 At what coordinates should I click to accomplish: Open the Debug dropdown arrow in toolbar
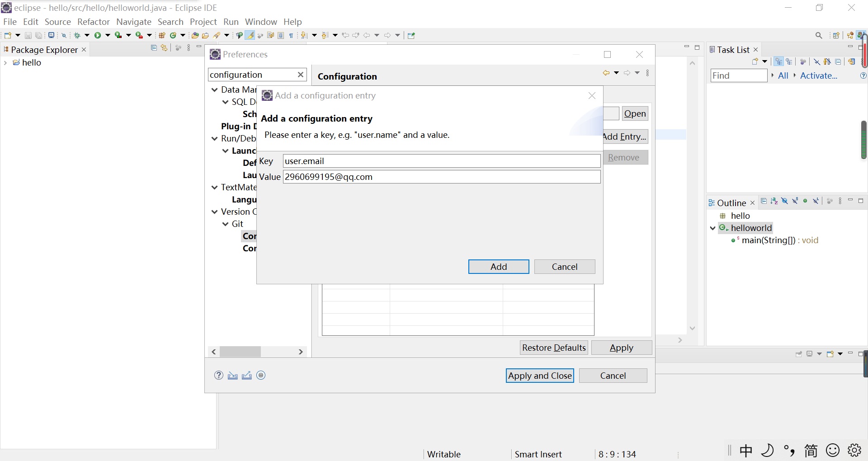click(x=87, y=35)
